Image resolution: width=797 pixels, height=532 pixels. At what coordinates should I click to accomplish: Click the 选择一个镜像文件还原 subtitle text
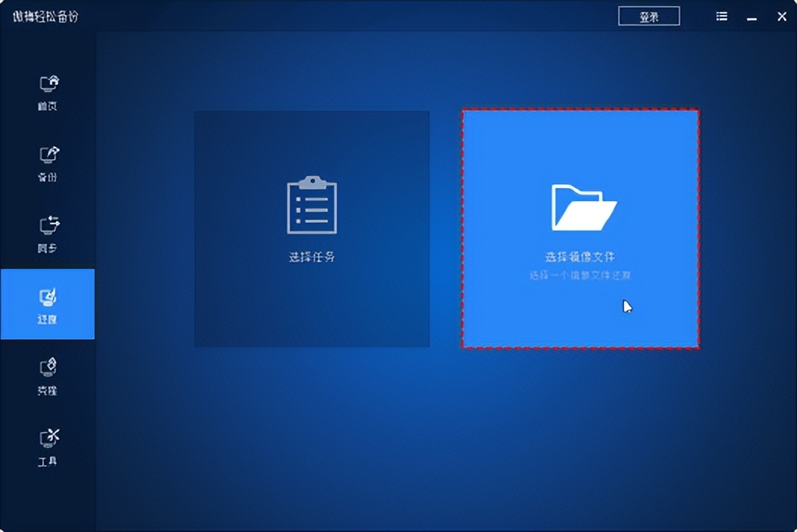(582, 274)
